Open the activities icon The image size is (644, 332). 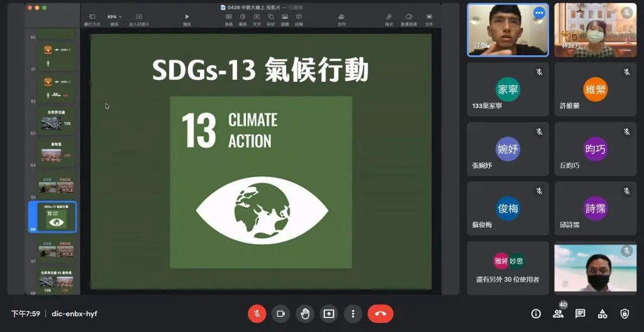[x=602, y=313]
